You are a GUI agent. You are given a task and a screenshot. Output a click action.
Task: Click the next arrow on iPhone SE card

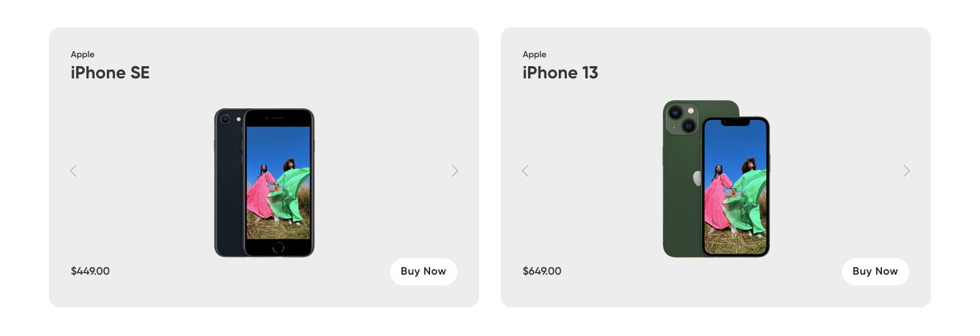pyautogui.click(x=455, y=171)
